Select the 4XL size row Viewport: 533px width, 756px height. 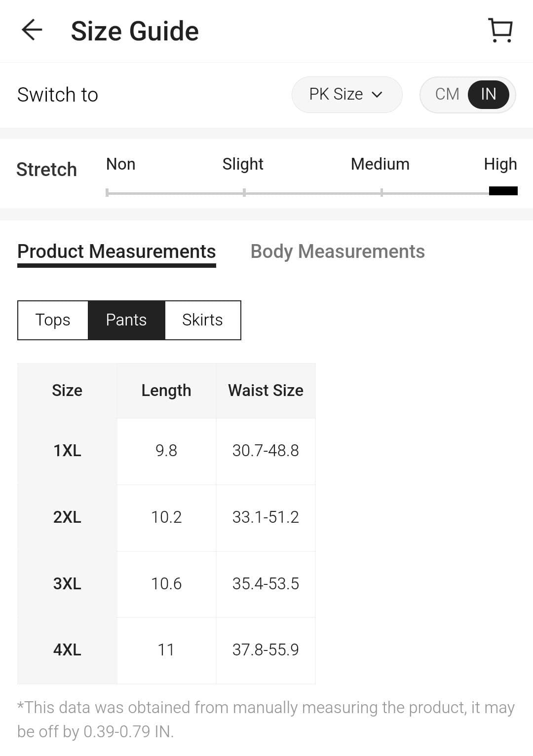pos(67,650)
